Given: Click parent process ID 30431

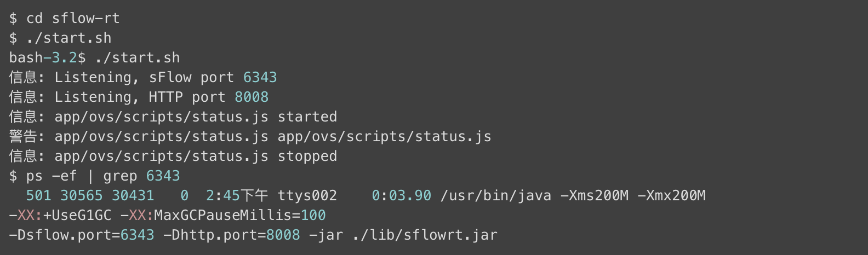Looking at the screenshot, I should 133,195.
